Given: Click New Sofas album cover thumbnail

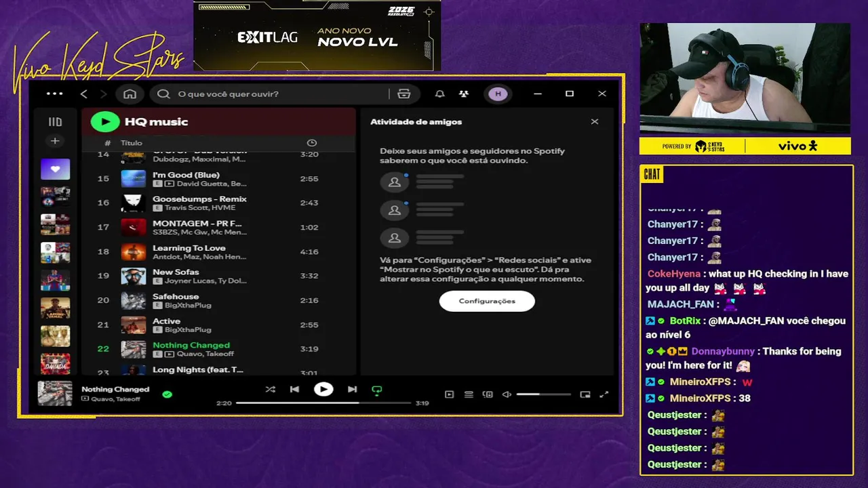Looking at the screenshot, I should [x=134, y=277].
